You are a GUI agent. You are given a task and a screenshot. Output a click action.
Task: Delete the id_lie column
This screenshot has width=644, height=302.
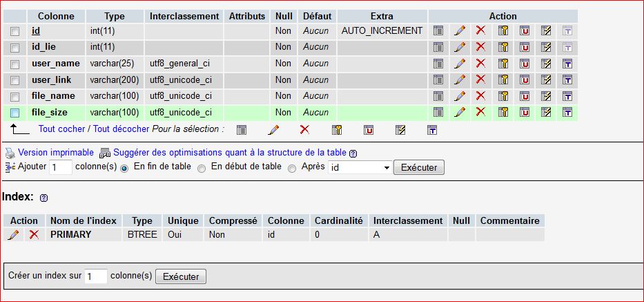click(x=480, y=47)
